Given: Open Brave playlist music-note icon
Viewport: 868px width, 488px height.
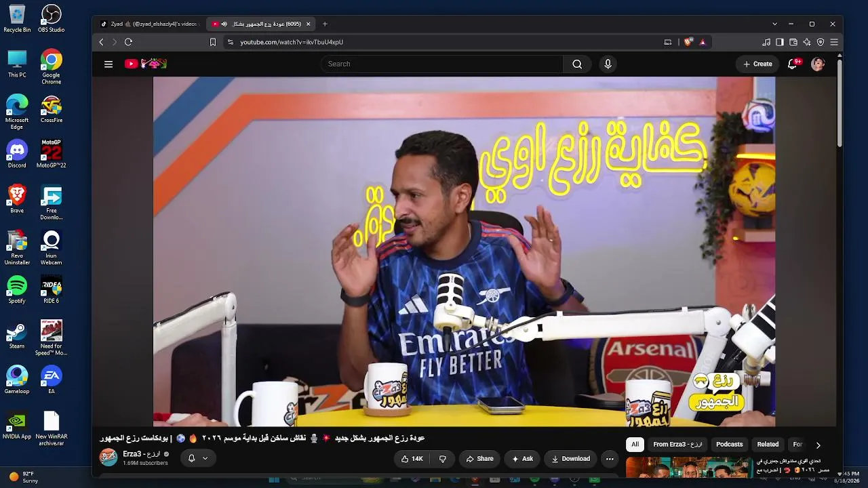Looking at the screenshot, I should pyautogui.click(x=766, y=42).
